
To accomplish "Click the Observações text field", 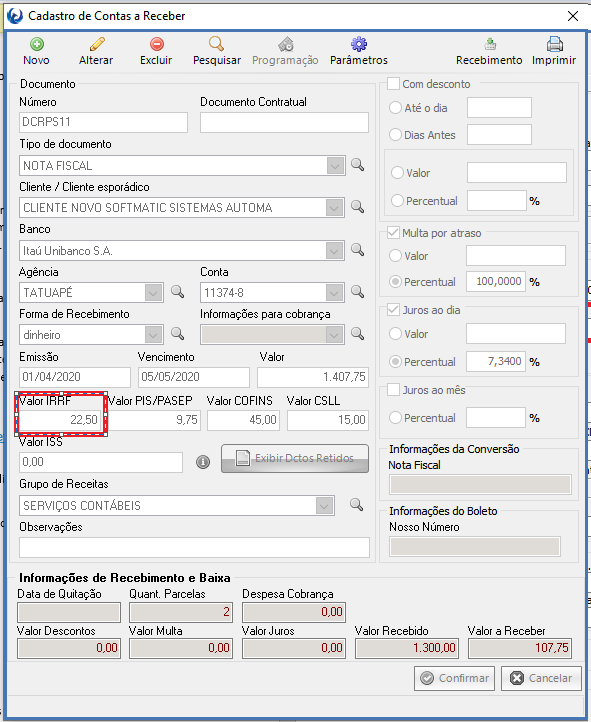I will pos(194,547).
